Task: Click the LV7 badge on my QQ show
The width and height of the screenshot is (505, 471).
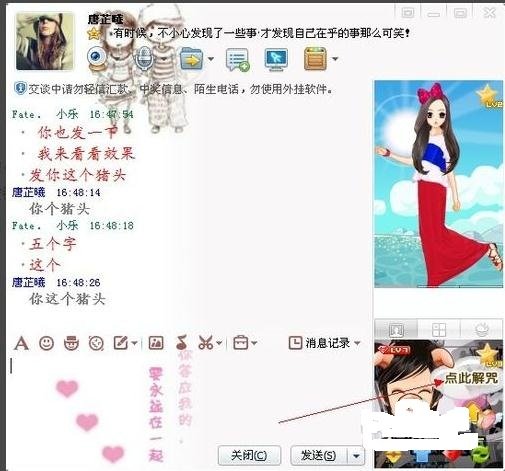Action: coord(394,349)
